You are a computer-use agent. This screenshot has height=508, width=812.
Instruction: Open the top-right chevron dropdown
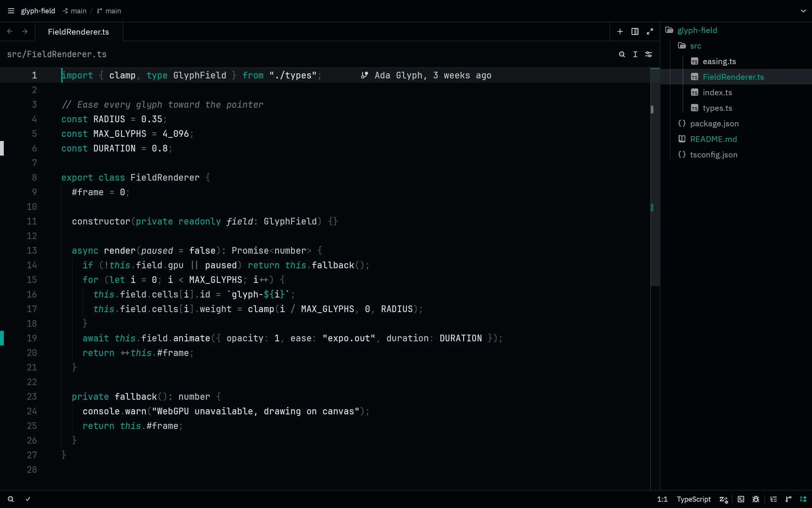(803, 11)
